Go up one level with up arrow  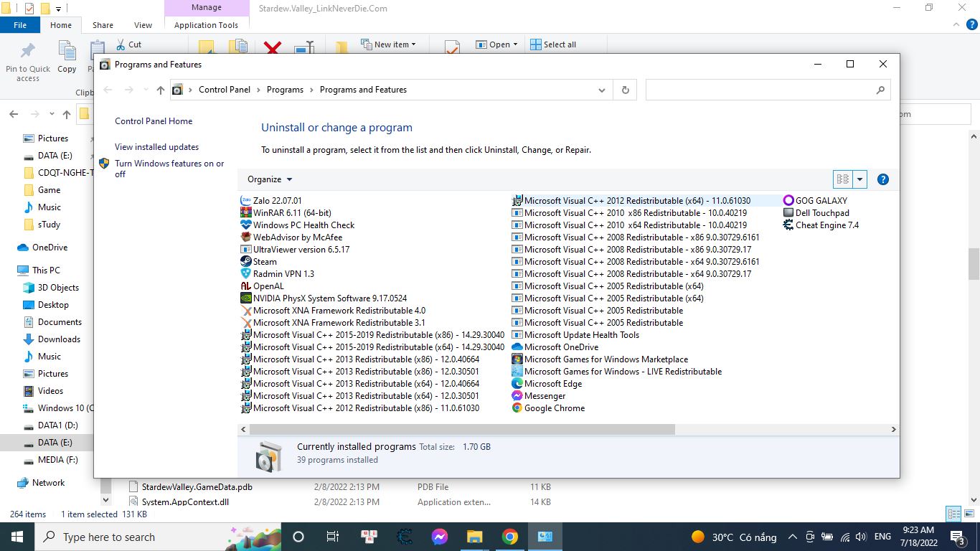[x=161, y=90]
